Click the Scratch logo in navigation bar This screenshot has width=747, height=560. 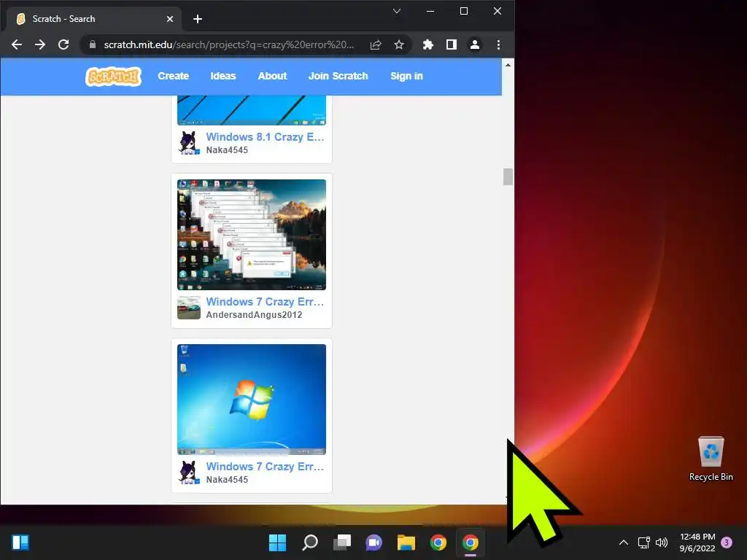[113, 76]
